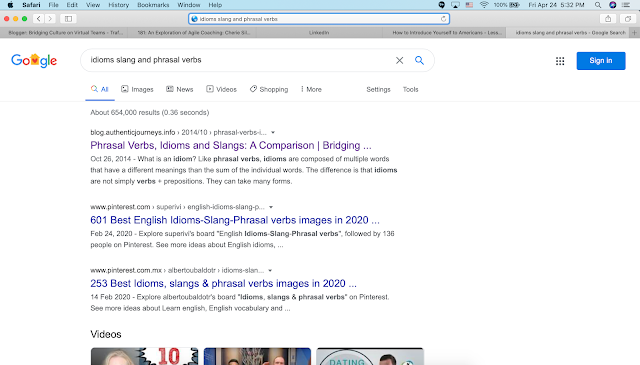Open Google search Tools
Screen dimensions: 640x365
click(x=410, y=89)
